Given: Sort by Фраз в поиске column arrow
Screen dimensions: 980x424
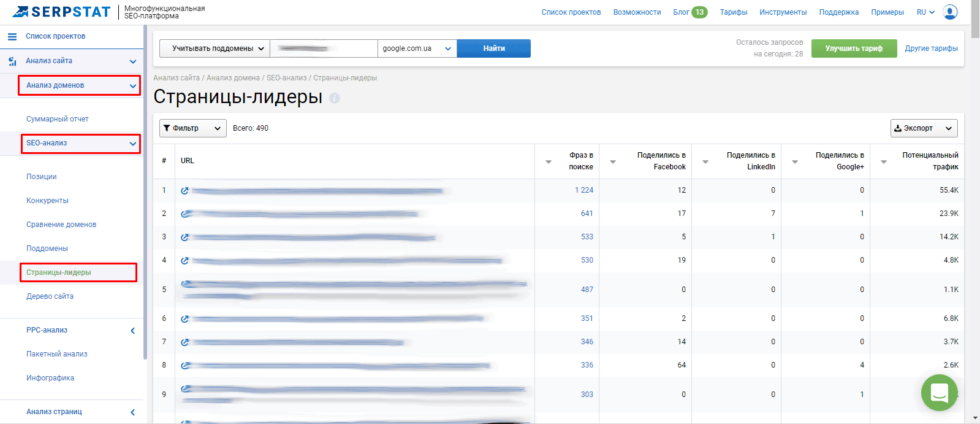Looking at the screenshot, I should point(549,161).
